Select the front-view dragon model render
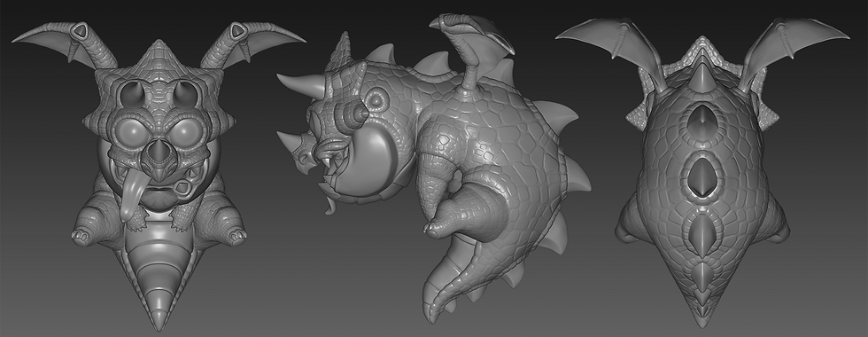The image size is (868, 337). (159, 176)
